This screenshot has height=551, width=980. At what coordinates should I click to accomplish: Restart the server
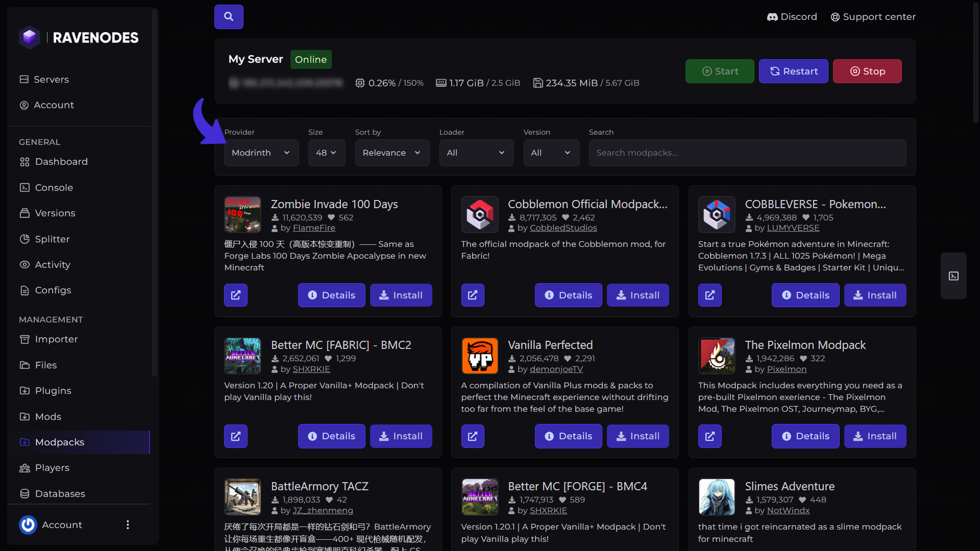click(794, 71)
